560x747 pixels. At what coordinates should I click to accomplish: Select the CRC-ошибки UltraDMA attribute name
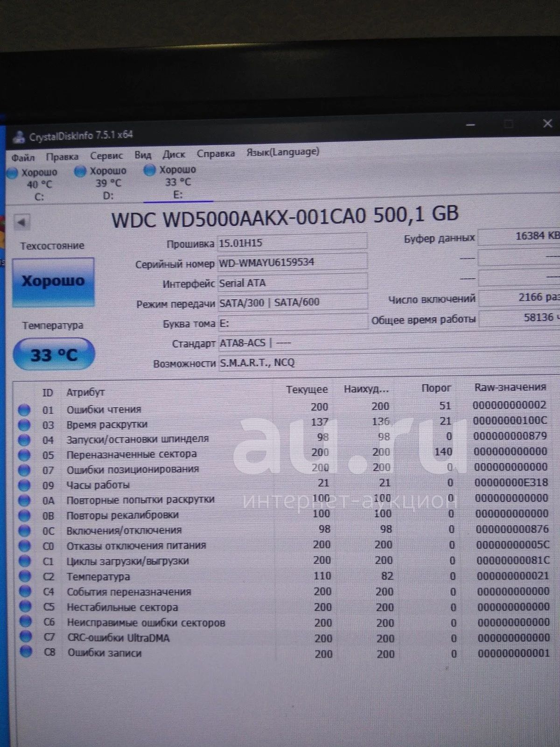[119, 637]
